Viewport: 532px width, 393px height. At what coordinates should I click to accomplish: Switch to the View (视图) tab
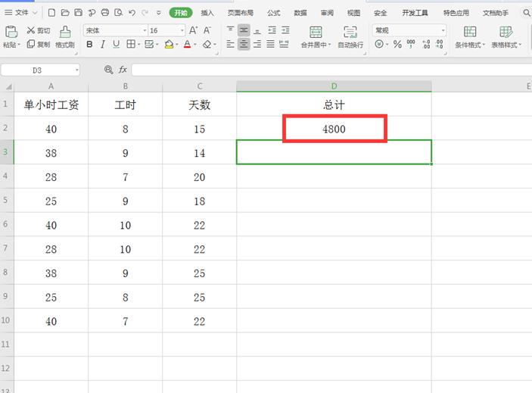coord(353,13)
